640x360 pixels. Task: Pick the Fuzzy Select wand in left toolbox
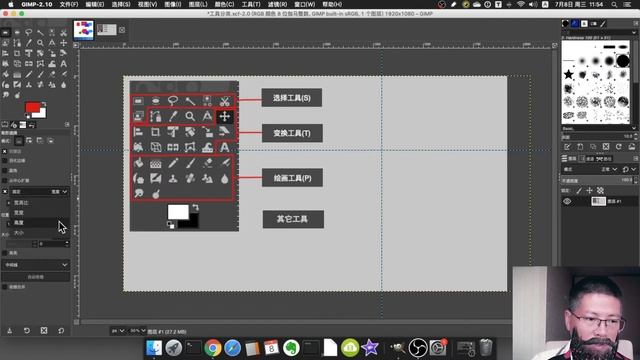point(40,32)
